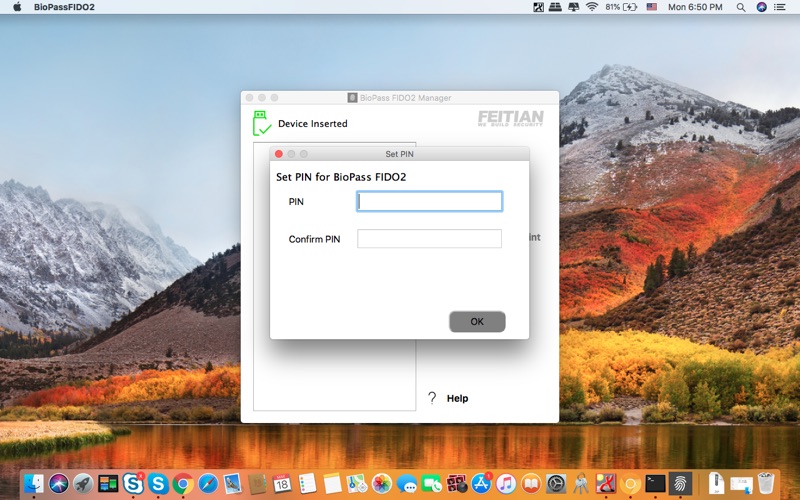This screenshot has height=500, width=800.
Task: Open Reminders from the dock
Action: (307, 483)
